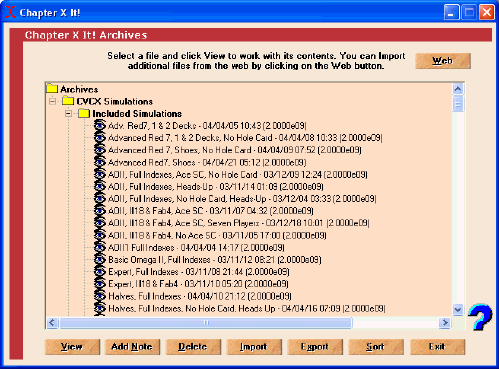Click the Sort button
499x369 pixels.
pyautogui.click(x=376, y=347)
